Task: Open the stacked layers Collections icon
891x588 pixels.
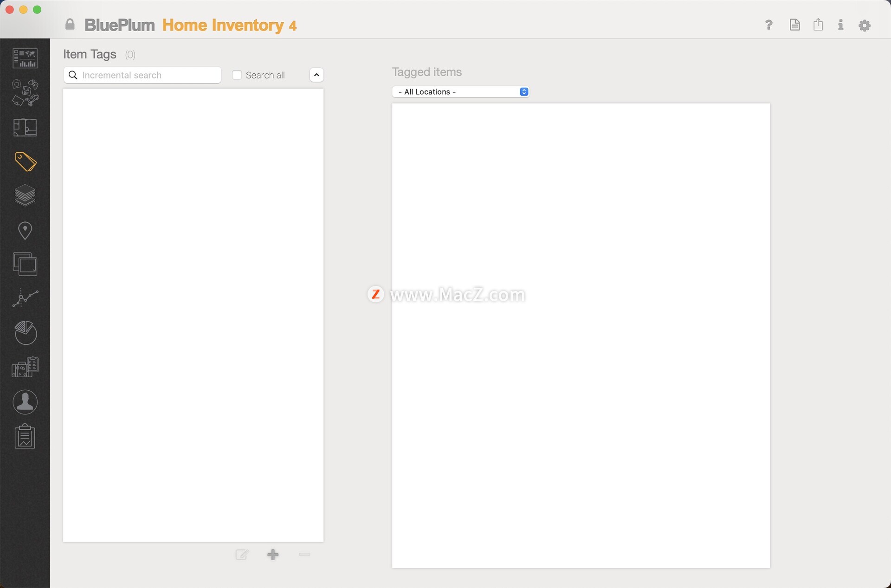Action: 25,195
